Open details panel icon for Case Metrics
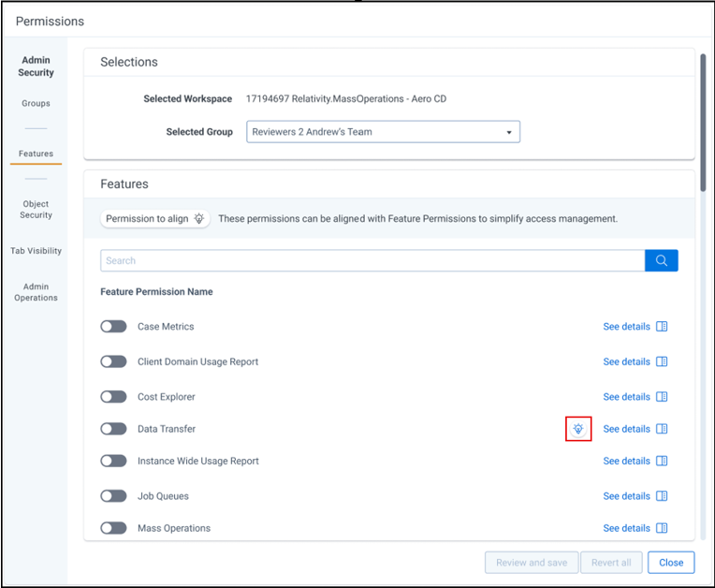This screenshot has width=715, height=588. click(x=662, y=327)
